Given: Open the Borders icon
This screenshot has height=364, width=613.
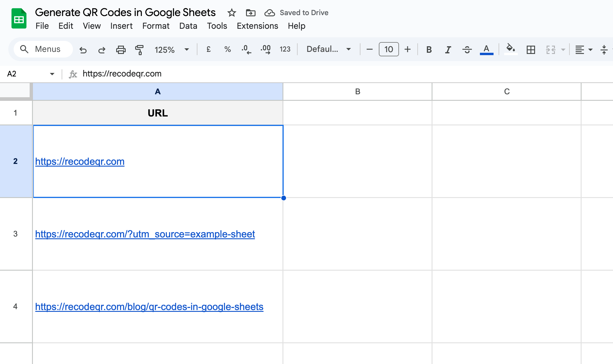Looking at the screenshot, I should (531, 50).
